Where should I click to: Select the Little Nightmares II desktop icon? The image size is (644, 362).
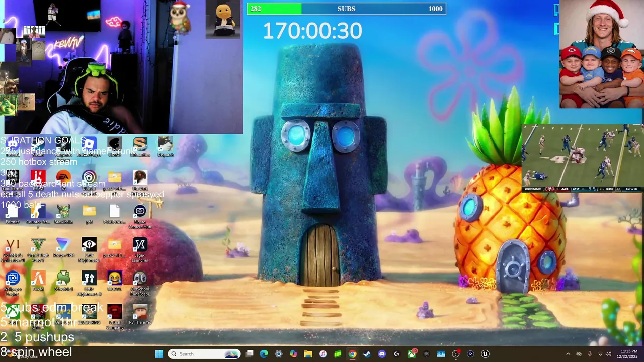(89, 283)
